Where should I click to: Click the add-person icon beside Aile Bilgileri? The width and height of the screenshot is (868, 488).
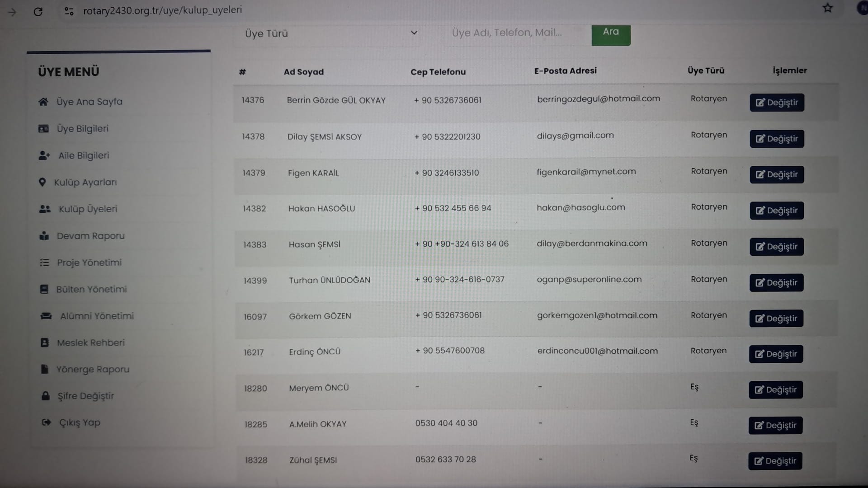click(x=44, y=155)
